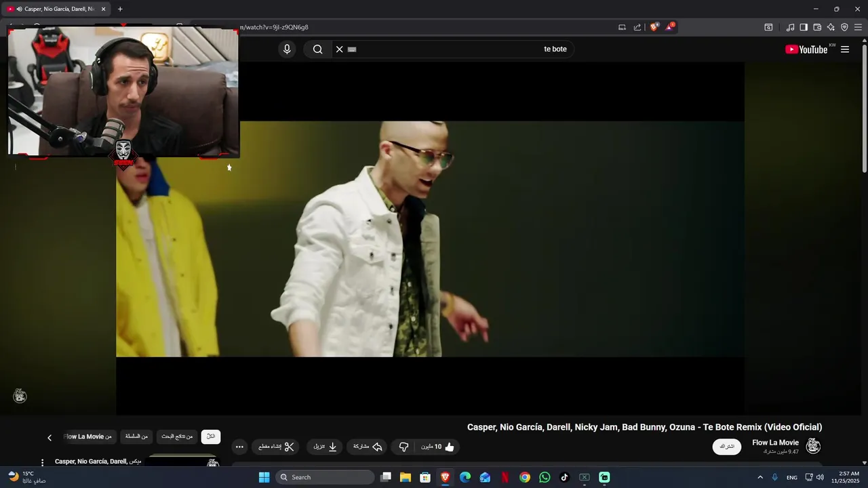The height and width of the screenshot is (488, 868).
Task: Open Netflix from taskbar
Action: click(505, 477)
